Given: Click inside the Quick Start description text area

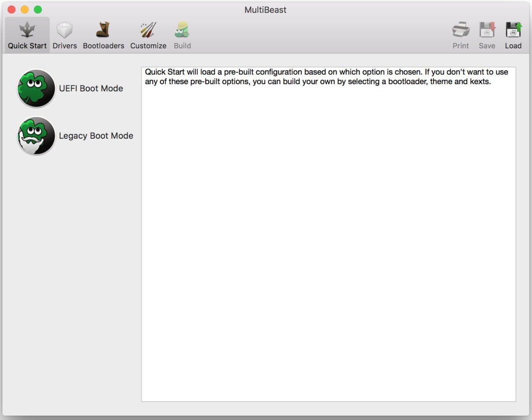Looking at the screenshot, I should pos(328,241).
